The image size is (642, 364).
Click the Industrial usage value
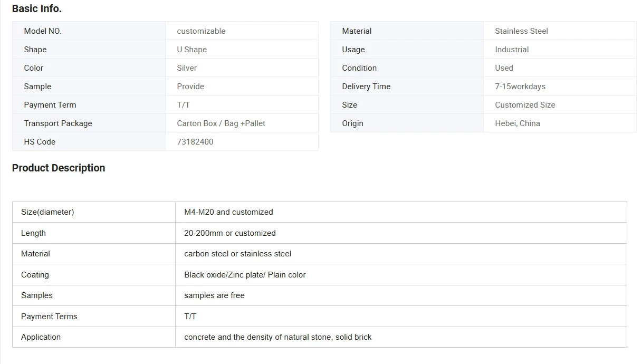[x=512, y=50]
